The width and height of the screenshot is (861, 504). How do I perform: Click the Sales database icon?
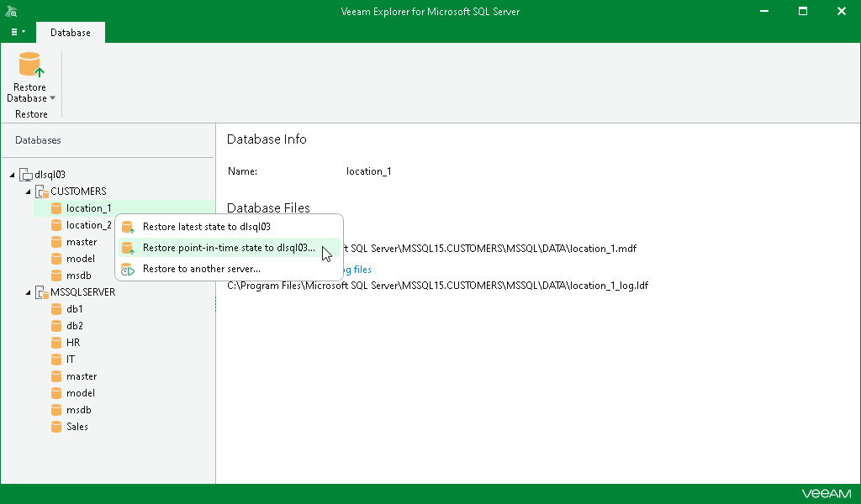pyautogui.click(x=56, y=427)
